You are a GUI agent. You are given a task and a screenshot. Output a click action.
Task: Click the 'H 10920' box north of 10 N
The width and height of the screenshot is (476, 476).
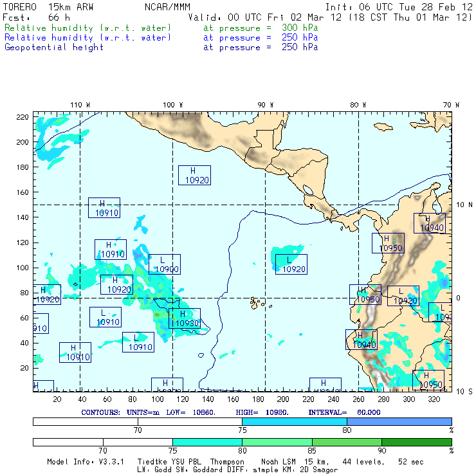[194, 175]
